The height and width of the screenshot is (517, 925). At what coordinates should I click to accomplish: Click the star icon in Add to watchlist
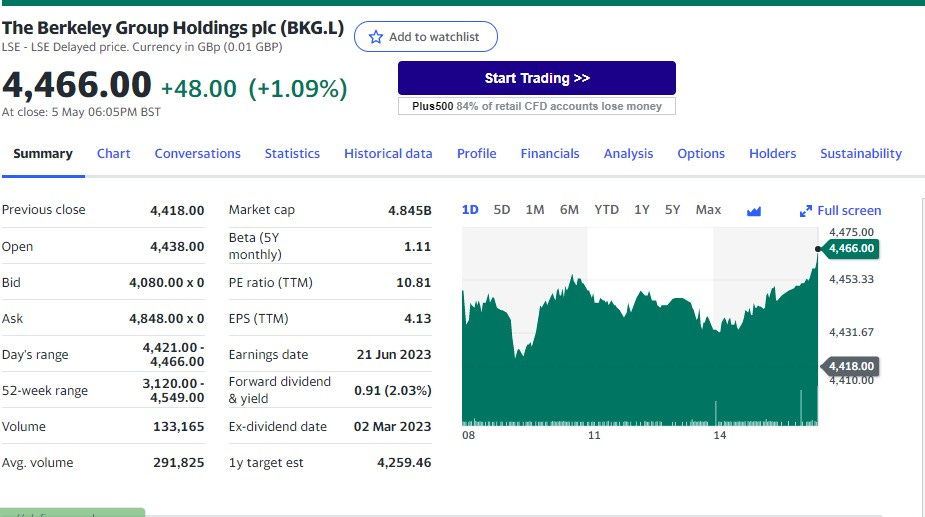click(x=376, y=37)
